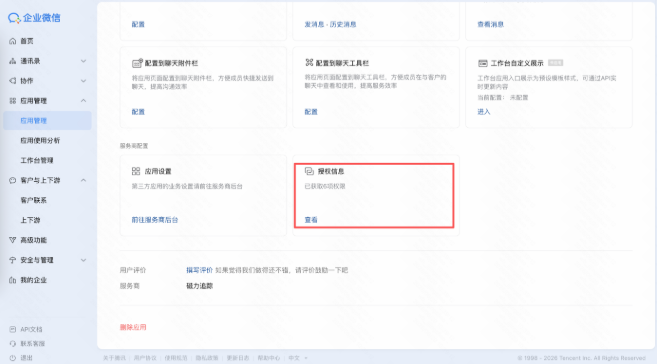Click the 安全与管理 sidebar icon
657x364 pixels.
point(13,260)
